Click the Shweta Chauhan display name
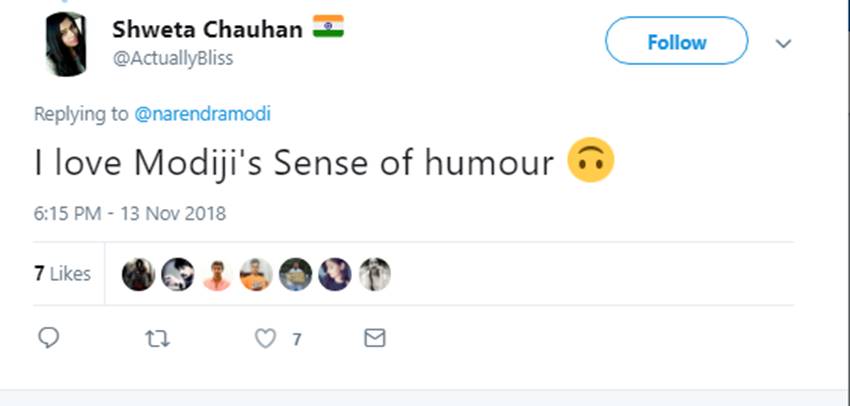 pos(207,29)
